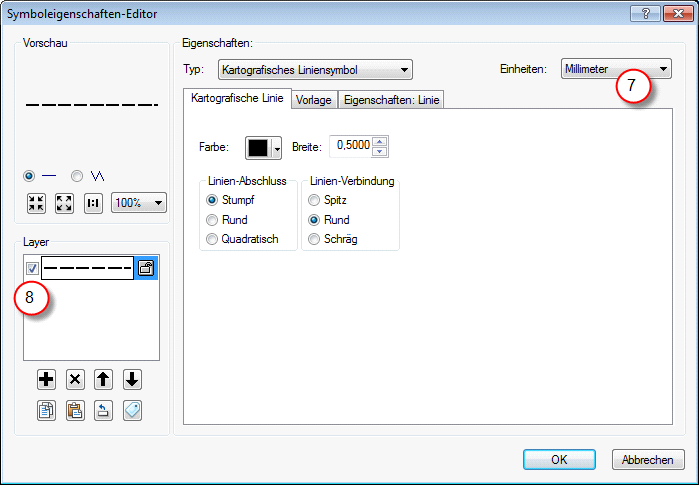This screenshot has height=485, width=699.
Task: Expand the Einheiten dropdown showing Millimeter
Action: coord(615,69)
